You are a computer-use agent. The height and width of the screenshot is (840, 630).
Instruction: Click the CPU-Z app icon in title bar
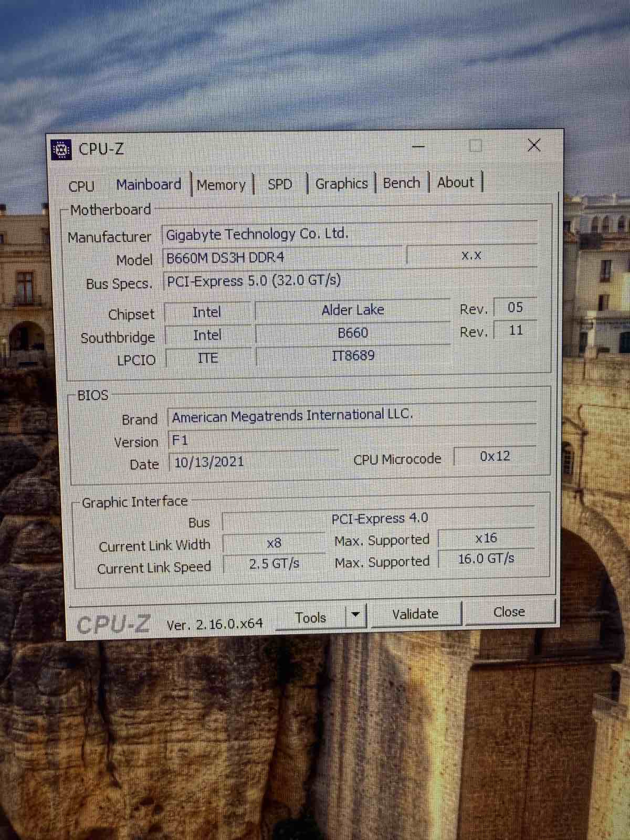61,150
